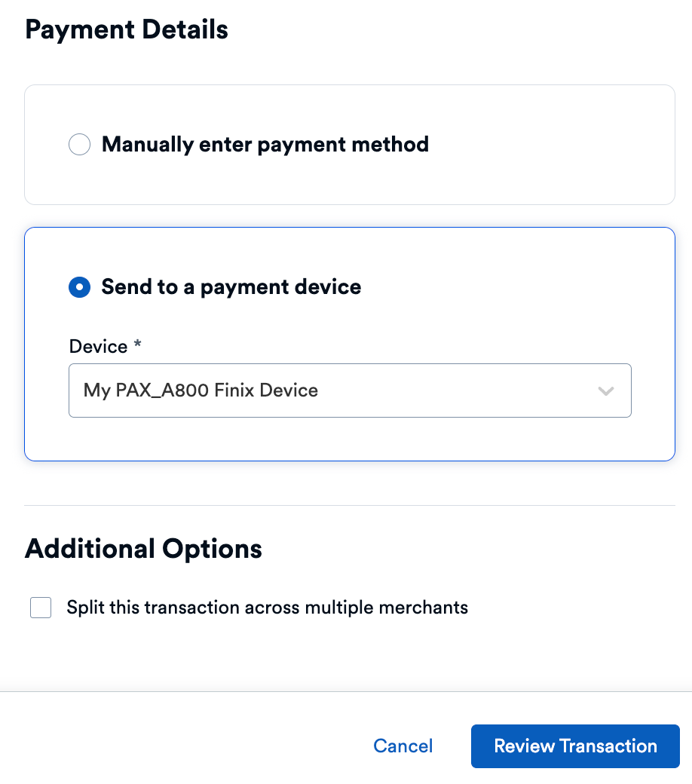Click the 'Manually enter payment method' card
This screenshot has width=692, height=784.
(349, 144)
